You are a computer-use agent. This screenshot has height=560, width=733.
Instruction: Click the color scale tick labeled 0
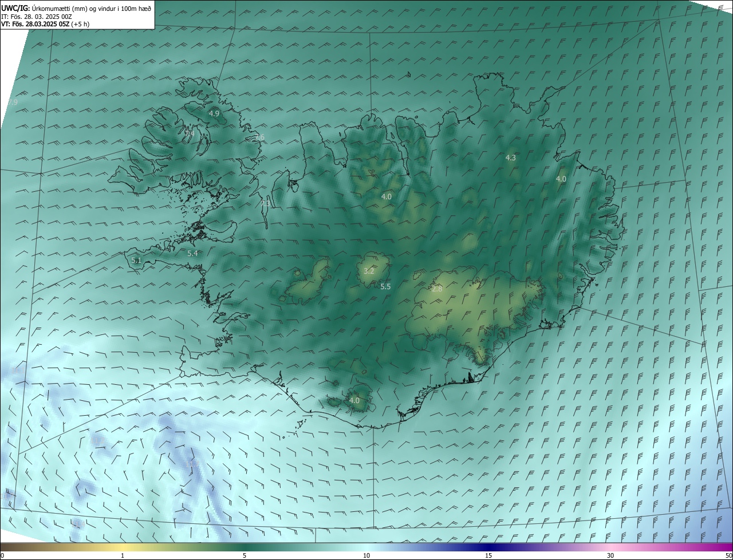(2, 555)
